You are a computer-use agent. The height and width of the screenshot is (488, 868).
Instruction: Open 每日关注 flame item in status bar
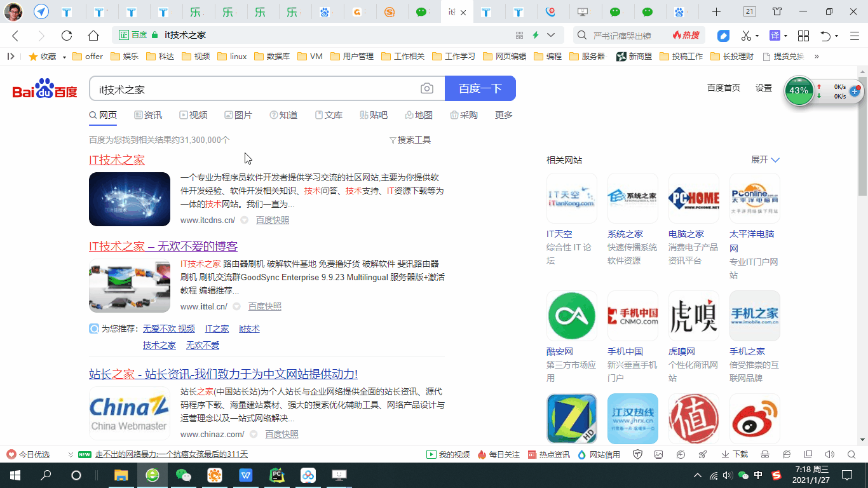pos(498,454)
